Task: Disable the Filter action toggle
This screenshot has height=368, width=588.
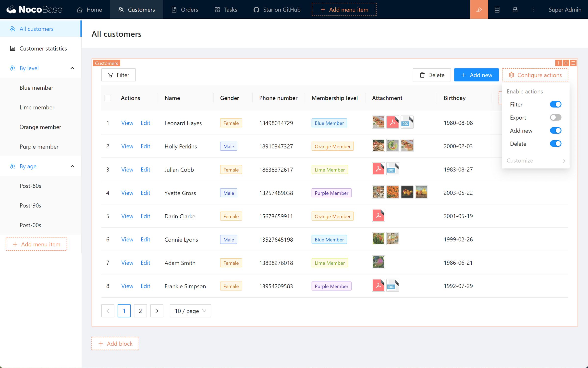Action: click(555, 104)
